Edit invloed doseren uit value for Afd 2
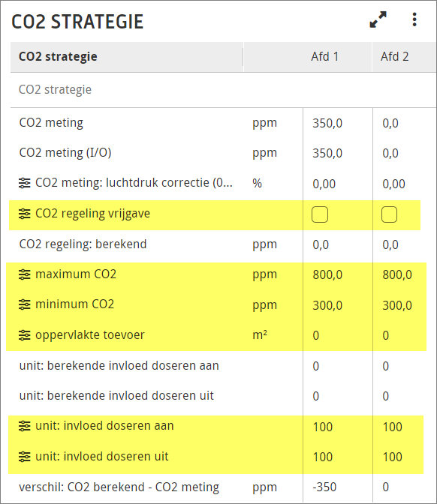 [392, 457]
